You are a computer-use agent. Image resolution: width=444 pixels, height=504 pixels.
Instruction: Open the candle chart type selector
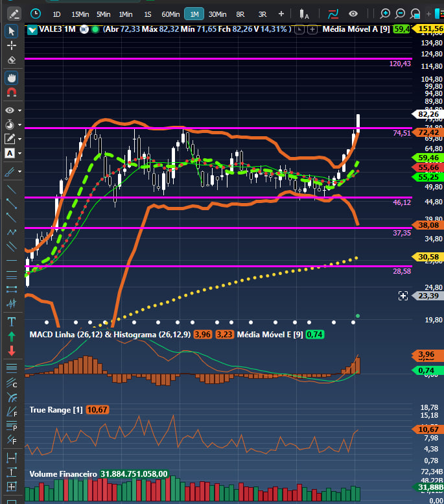pyautogui.click(x=303, y=14)
